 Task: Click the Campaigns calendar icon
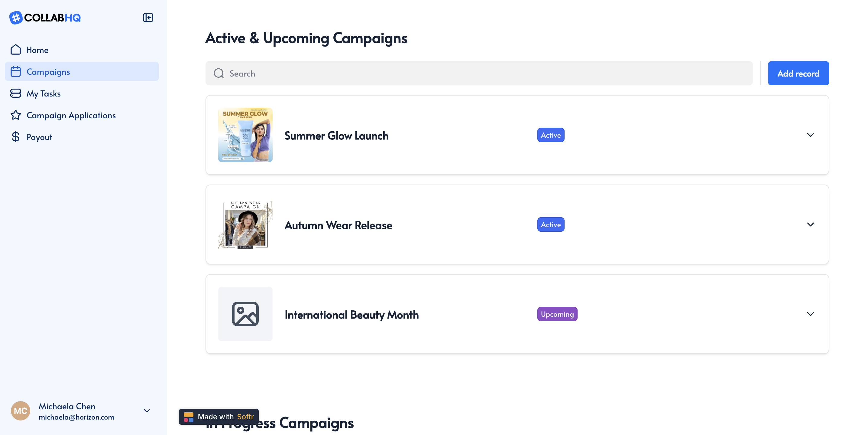click(15, 71)
